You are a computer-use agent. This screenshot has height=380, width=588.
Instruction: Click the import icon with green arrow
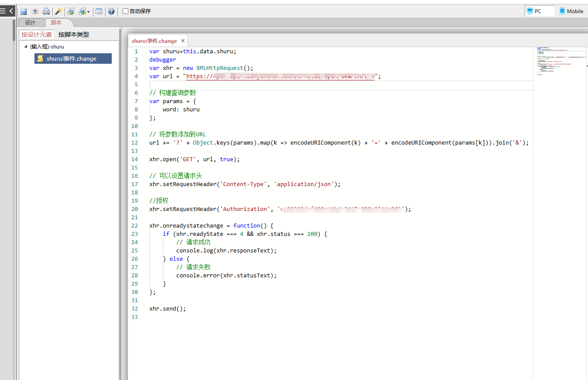70,11
